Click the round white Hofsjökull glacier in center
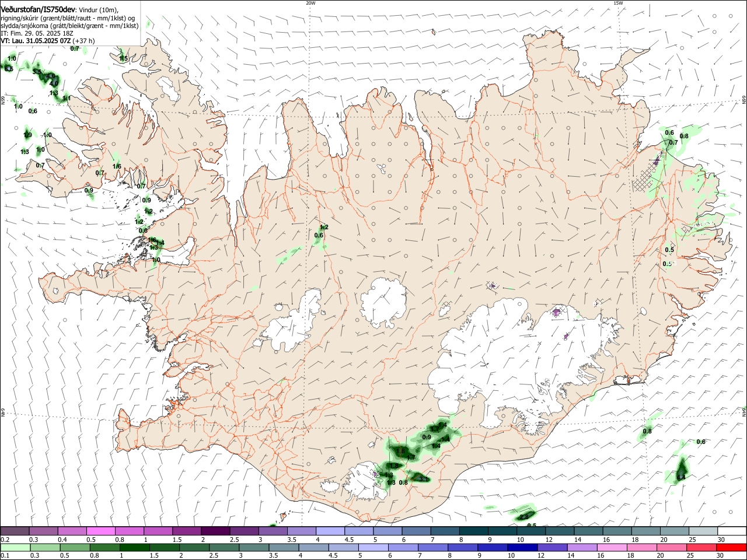The image size is (747, 560). [x=383, y=302]
